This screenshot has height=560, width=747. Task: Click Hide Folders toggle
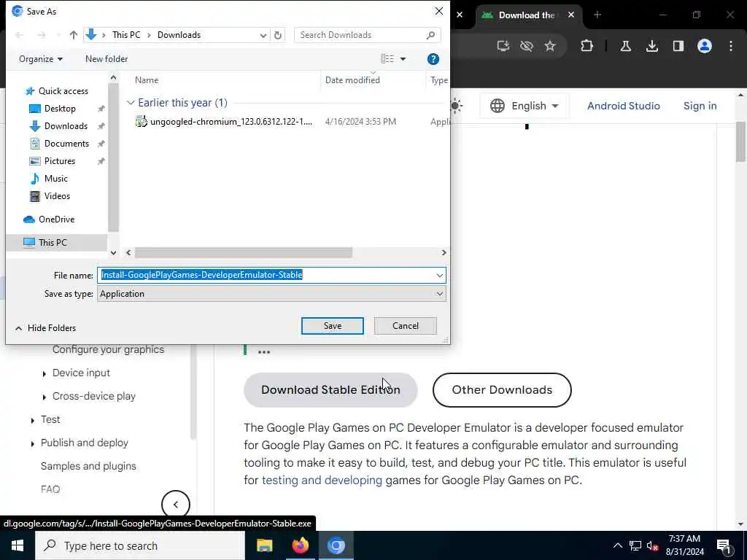pyautogui.click(x=46, y=328)
